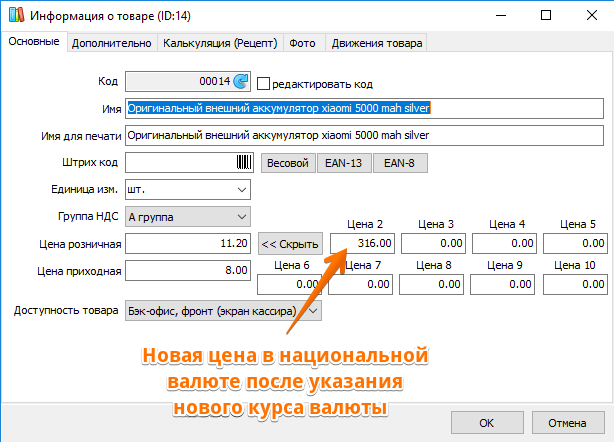Go to the Фото tab
This screenshot has width=614, height=442.
pos(302,43)
